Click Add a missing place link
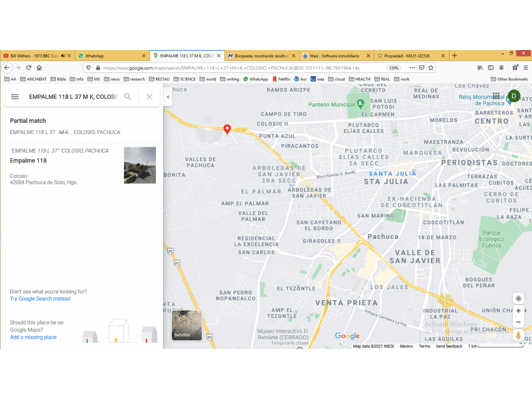The height and width of the screenshot is (399, 532). tap(33, 337)
